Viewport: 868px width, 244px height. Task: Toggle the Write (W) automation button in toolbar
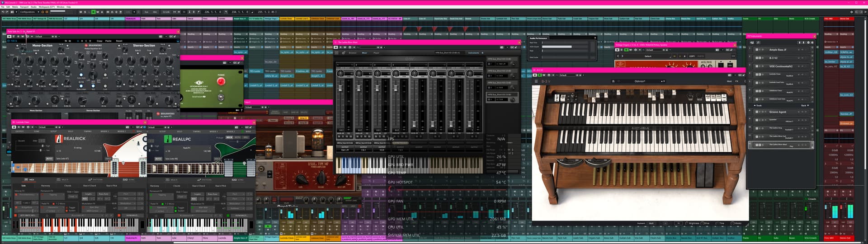[98, 12]
